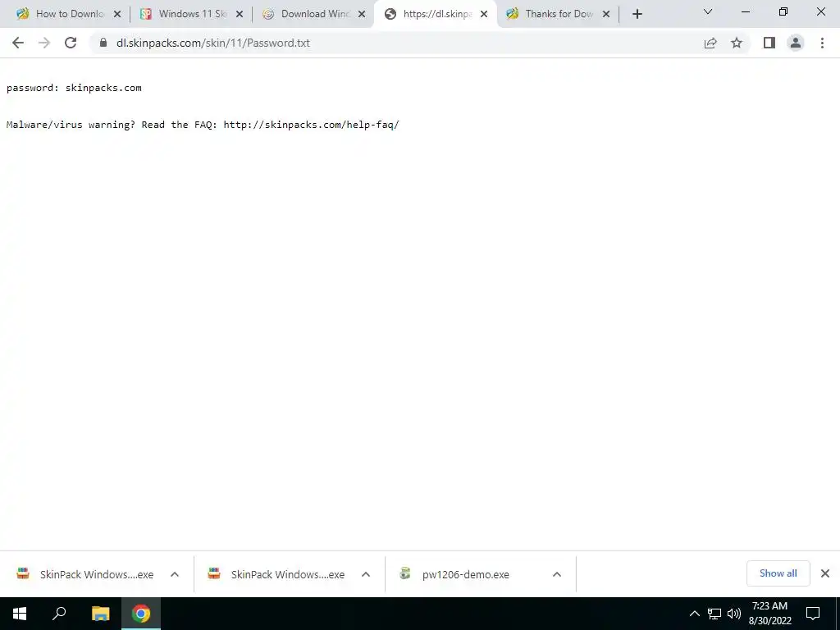Image resolution: width=840 pixels, height=630 pixels.
Task: Share this page using the share icon
Action: [x=710, y=43]
